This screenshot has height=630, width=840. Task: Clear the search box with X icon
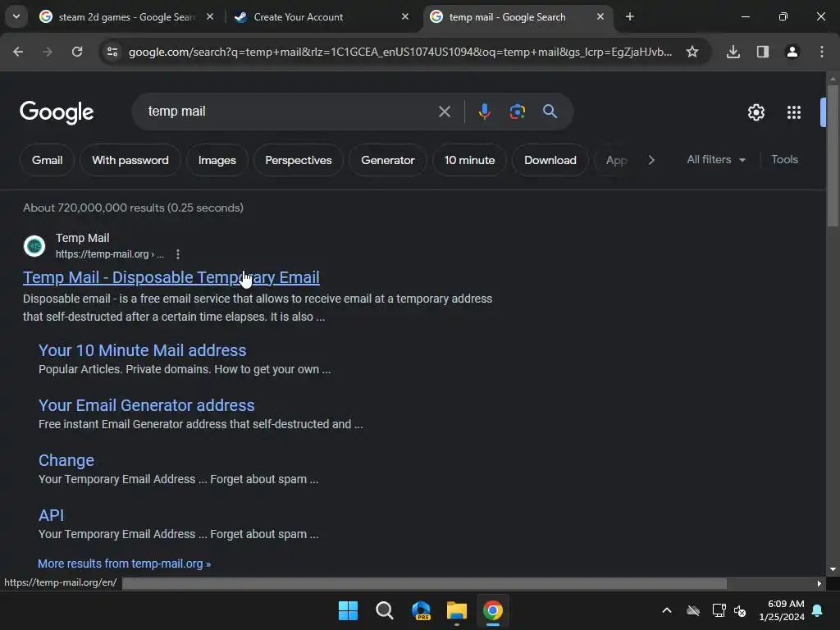click(x=444, y=112)
